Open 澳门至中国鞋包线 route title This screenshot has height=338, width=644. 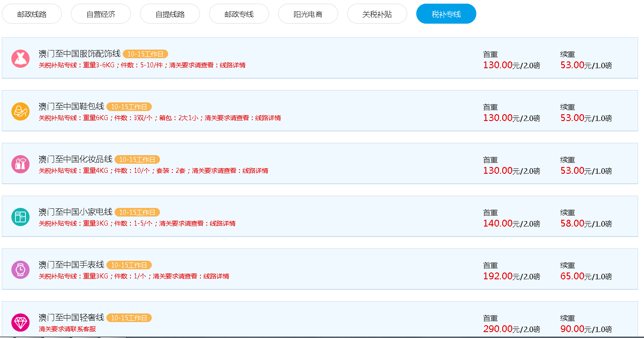[71, 106]
